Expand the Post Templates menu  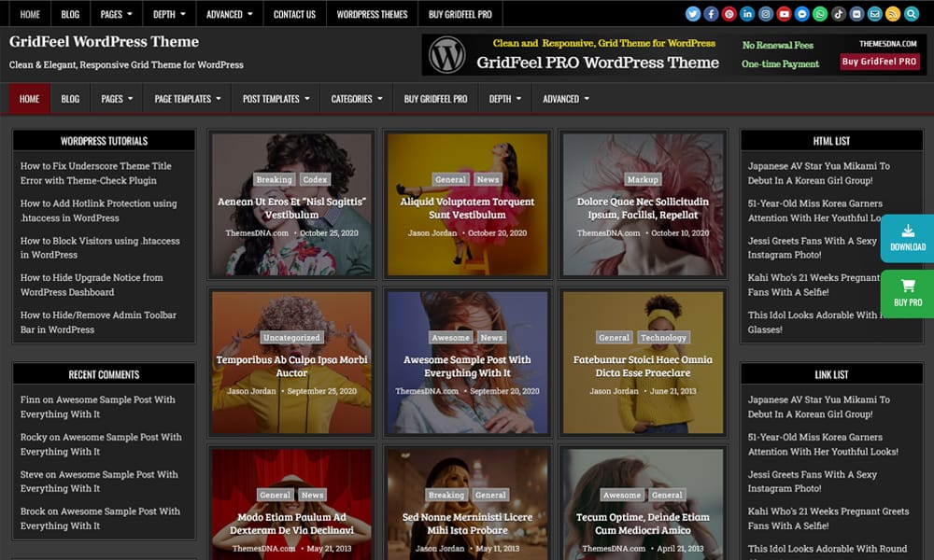[x=276, y=99]
